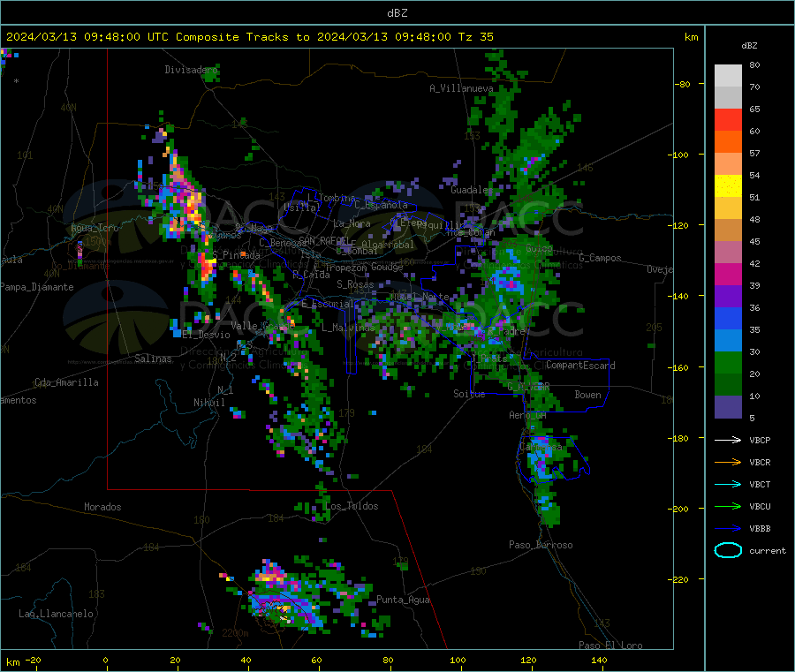Click the 'E_Escorial' map label
The image size is (795, 672).
click(x=328, y=304)
